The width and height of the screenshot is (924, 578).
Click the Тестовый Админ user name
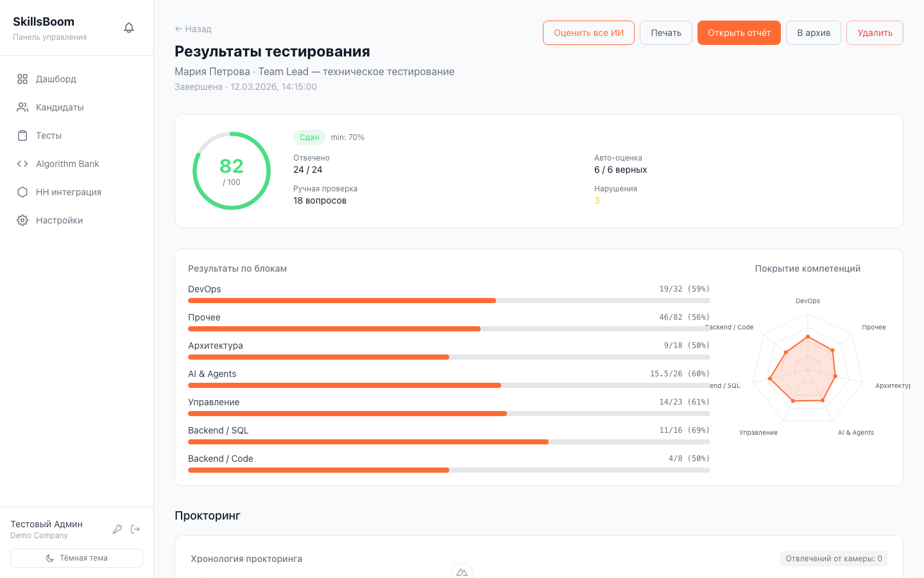click(46, 524)
